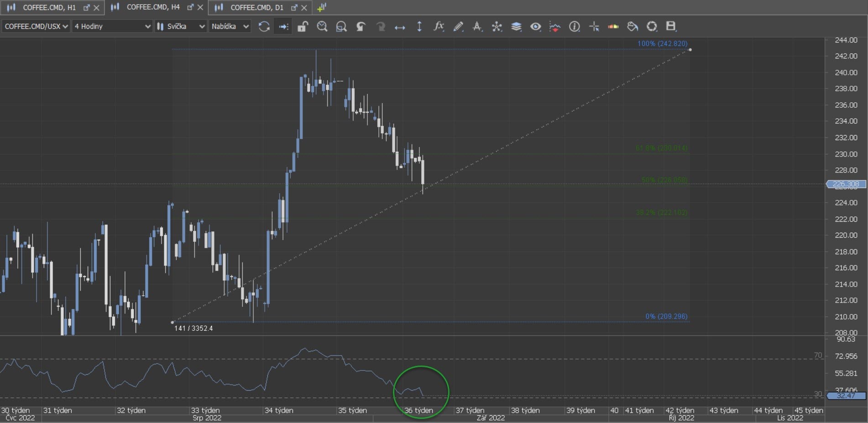
Task: Click the paint bucket theme icon
Action: pos(633,26)
